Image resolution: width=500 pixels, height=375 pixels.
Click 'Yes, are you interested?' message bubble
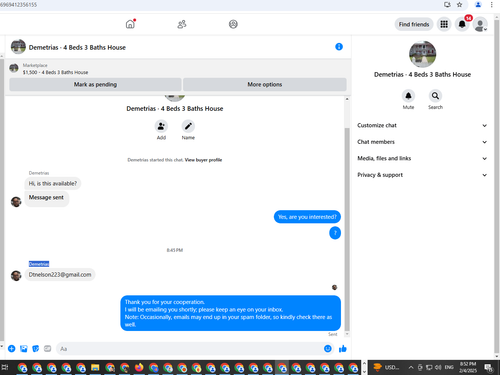click(x=307, y=217)
